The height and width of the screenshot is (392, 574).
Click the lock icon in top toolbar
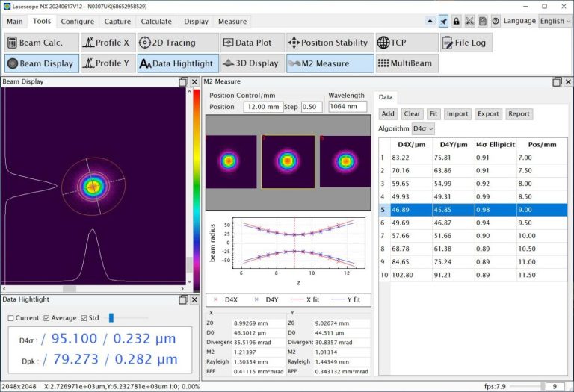tap(456, 21)
